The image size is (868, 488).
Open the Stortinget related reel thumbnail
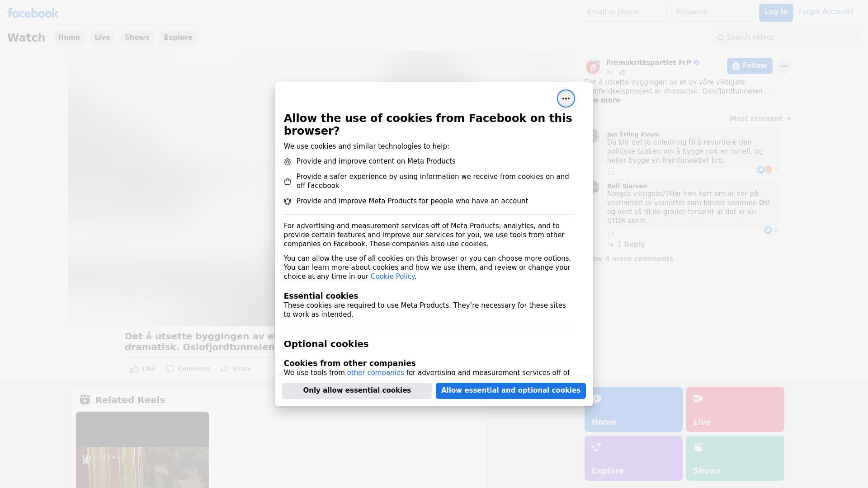click(x=142, y=450)
